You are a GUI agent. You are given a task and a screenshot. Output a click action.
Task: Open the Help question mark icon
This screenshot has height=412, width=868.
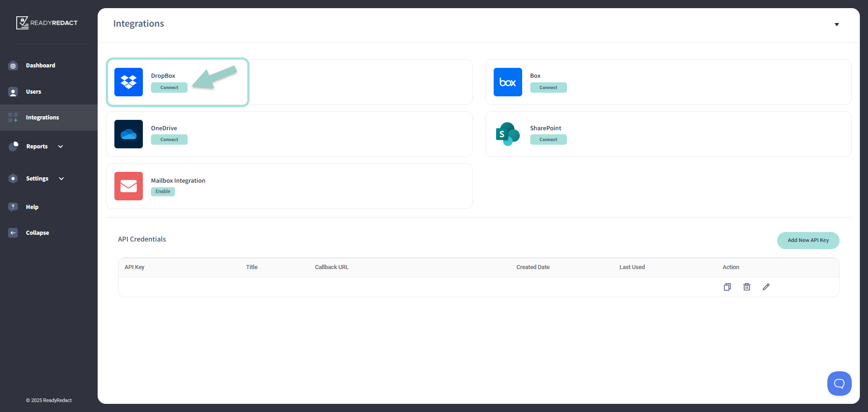[x=13, y=207]
